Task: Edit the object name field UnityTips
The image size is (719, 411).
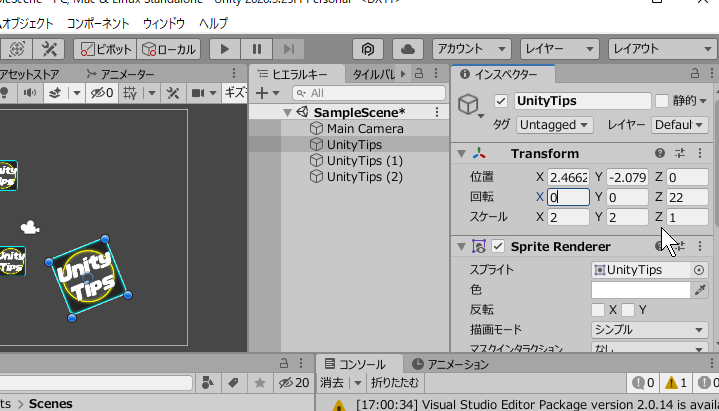Action: tap(582, 101)
